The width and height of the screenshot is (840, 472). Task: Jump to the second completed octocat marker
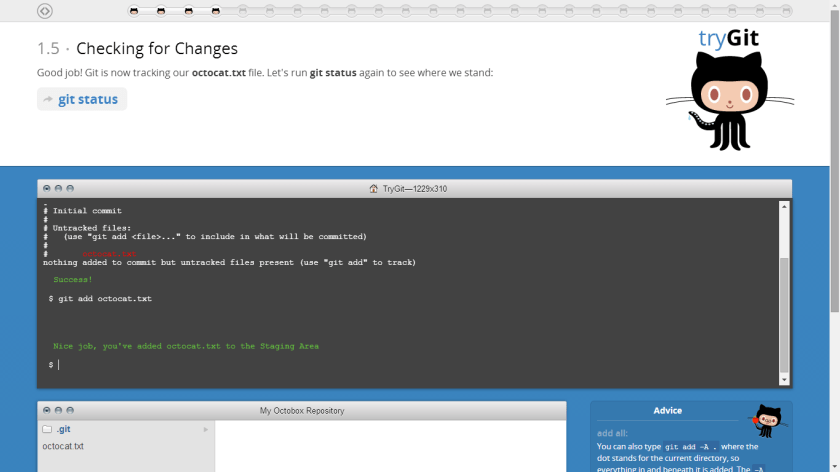click(161, 11)
